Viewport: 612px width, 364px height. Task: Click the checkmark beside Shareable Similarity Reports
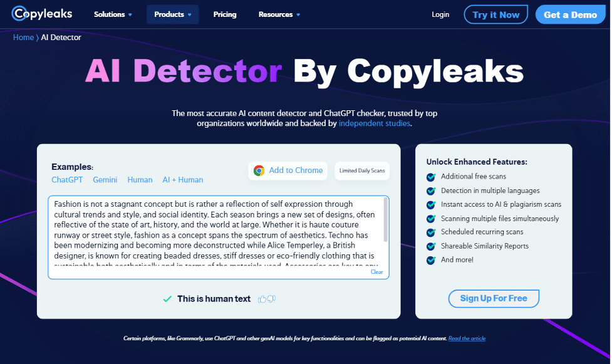(430, 246)
